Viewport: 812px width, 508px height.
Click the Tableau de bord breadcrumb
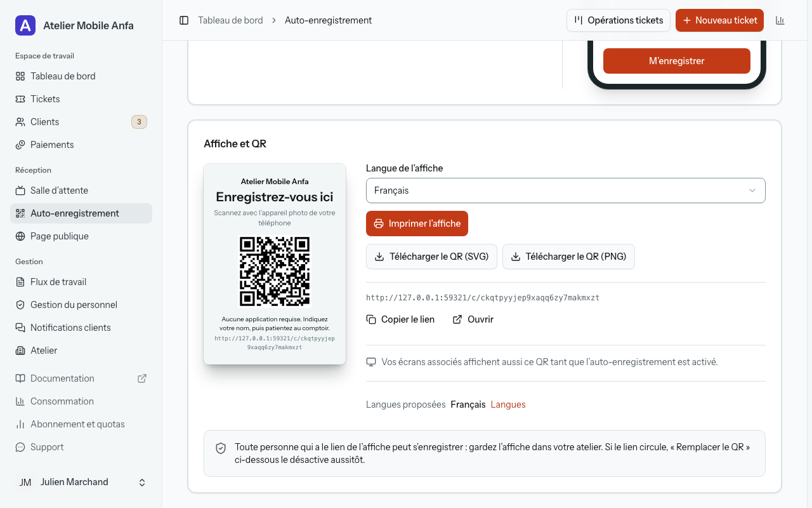(230, 20)
